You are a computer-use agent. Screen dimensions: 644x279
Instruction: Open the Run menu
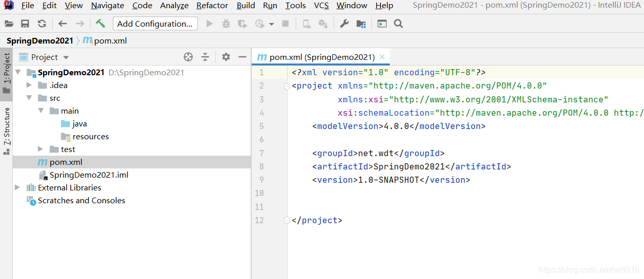coord(270,6)
